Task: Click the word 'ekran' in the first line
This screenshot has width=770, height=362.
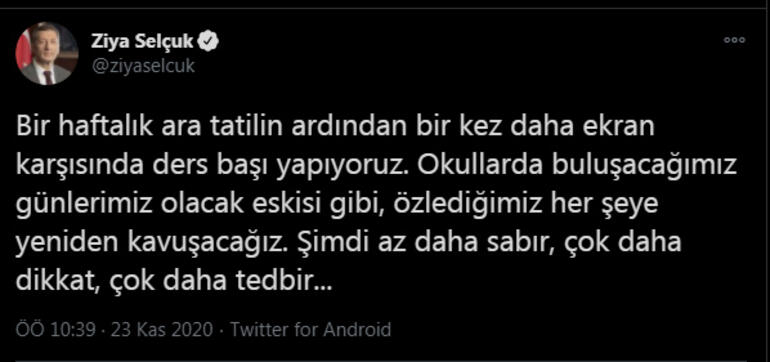Action: (626, 129)
